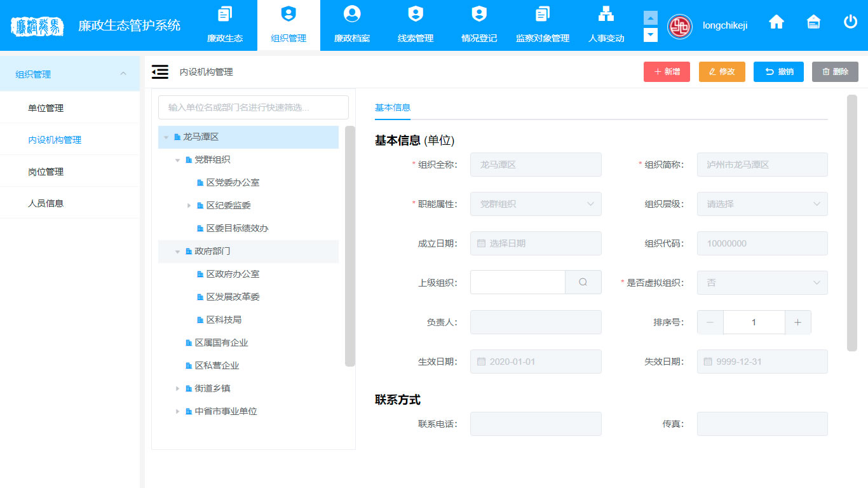
Task: Expand the 区纪委监委 tree node
Action: (189, 206)
